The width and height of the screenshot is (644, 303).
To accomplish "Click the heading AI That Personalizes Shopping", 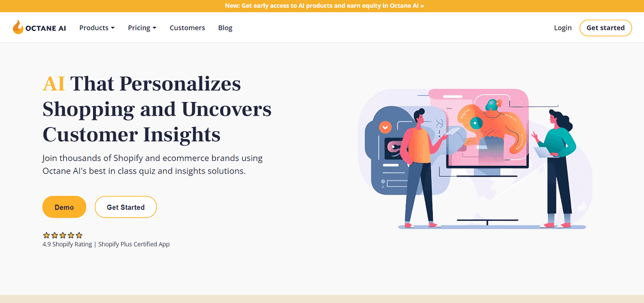I will tap(157, 109).
